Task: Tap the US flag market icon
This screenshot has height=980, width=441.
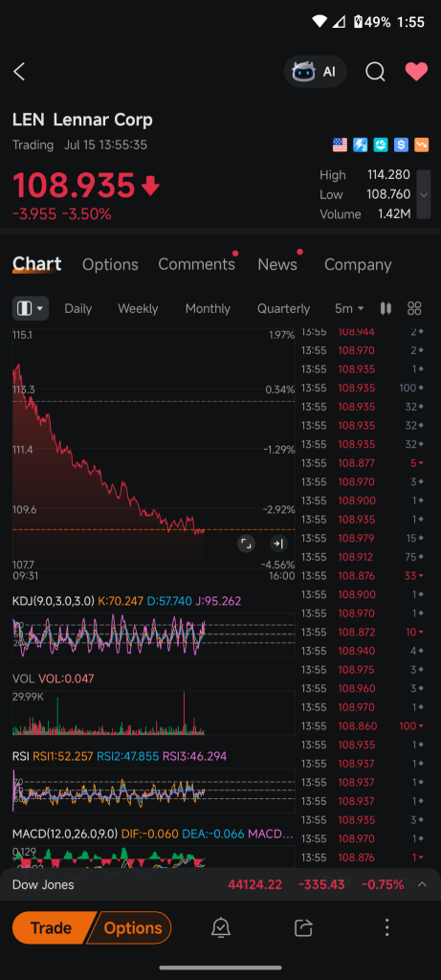Action: (x=340, y=145)
